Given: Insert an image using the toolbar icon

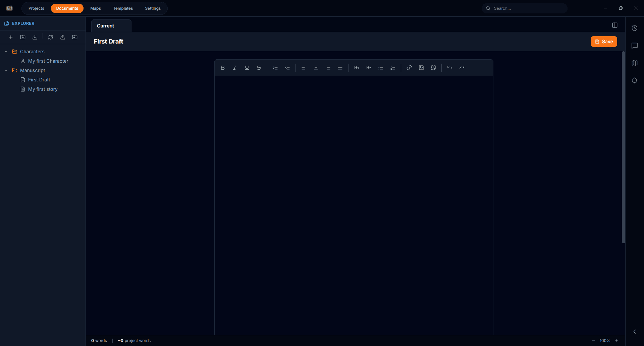Looking at the screenshot, I should click(x=421, y=68).
